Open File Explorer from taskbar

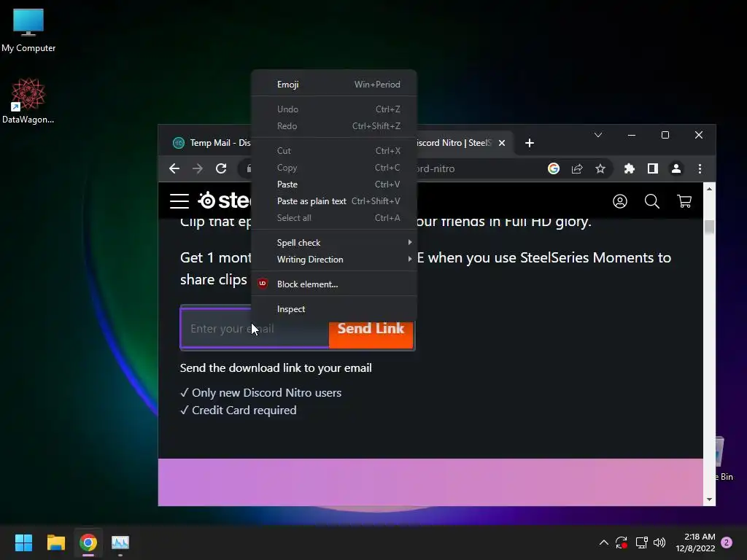point(55,542)
